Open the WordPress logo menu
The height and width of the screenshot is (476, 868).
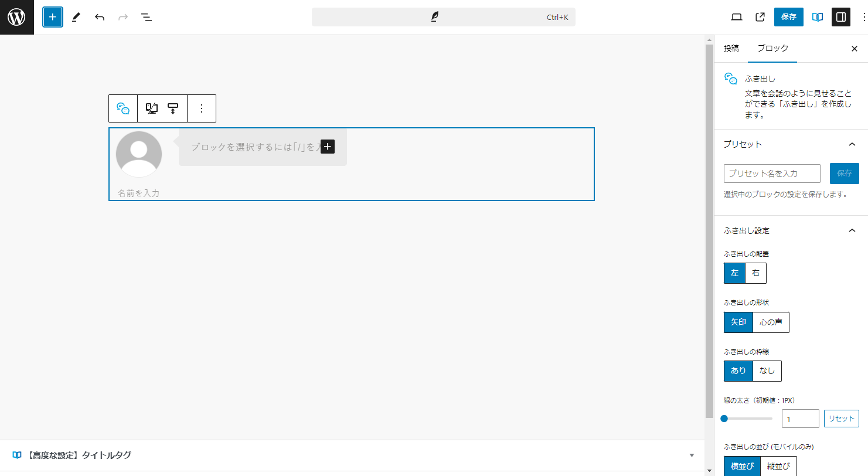[17, 17]
